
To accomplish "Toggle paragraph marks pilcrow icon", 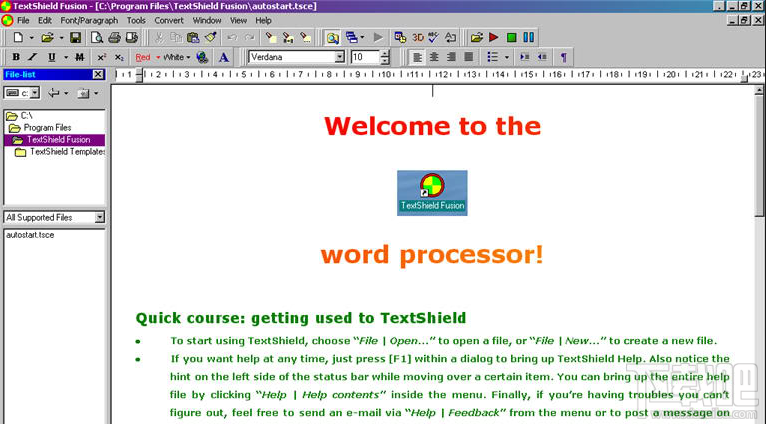I will pyautogui.click(x=564, y=57).
